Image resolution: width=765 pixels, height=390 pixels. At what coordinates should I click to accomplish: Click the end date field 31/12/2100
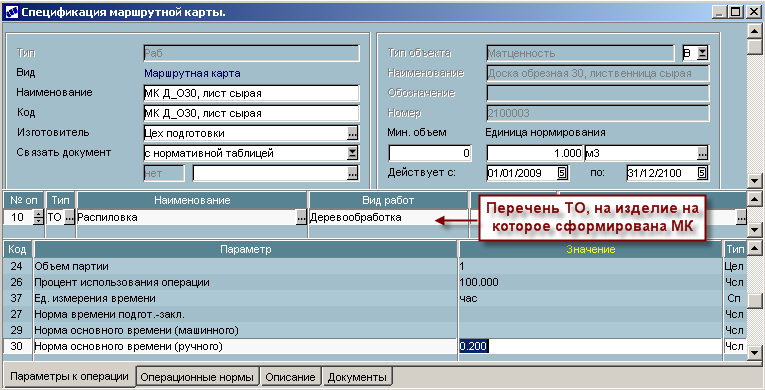click(x=662, y=173)
